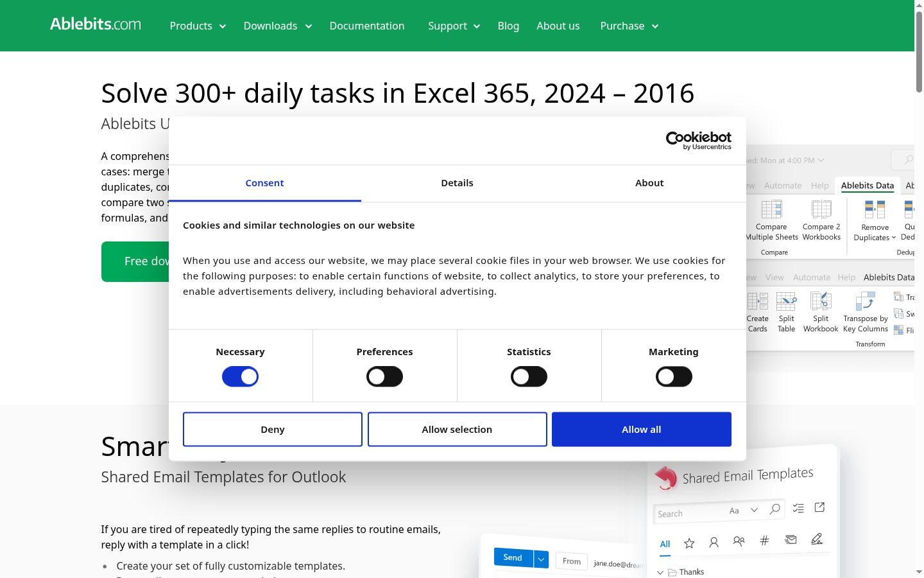The width and height of the screenshot is (924, 578).
Task: Click the Ablebits.com logo
Action: [x=96, y=24]
